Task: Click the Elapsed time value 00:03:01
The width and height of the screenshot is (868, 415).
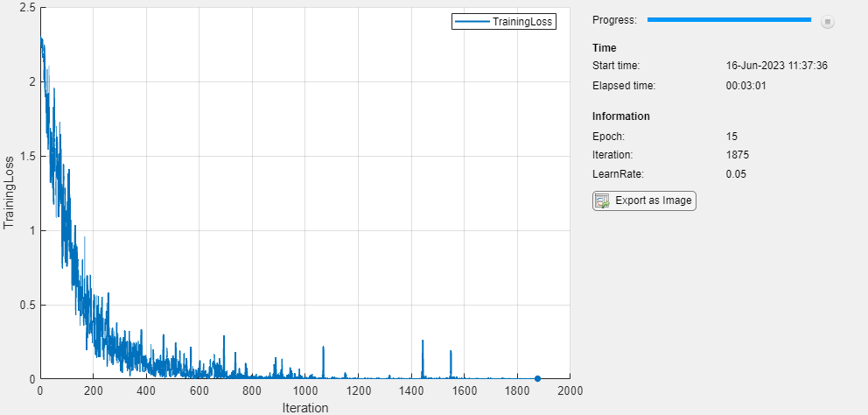Action: click(745, 86)
